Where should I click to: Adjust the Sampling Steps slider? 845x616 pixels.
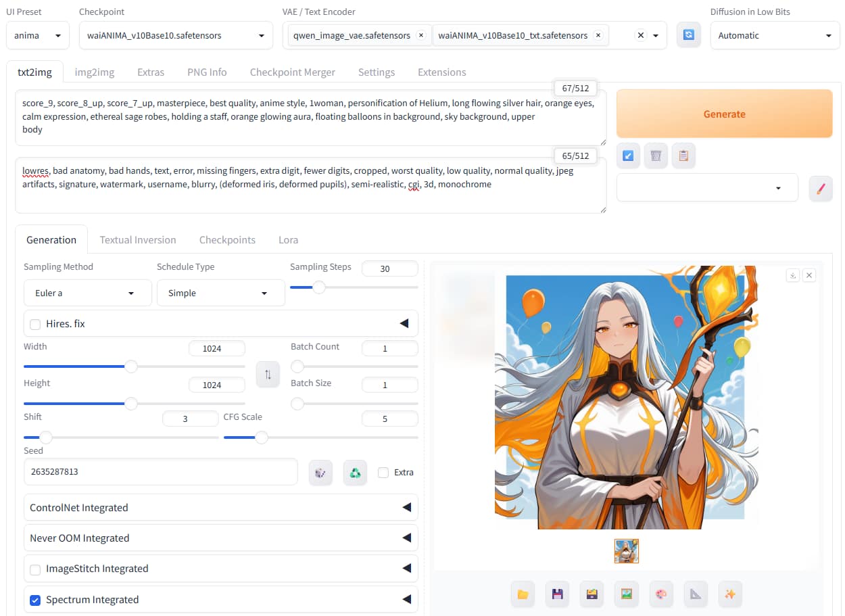pos(354,287)
